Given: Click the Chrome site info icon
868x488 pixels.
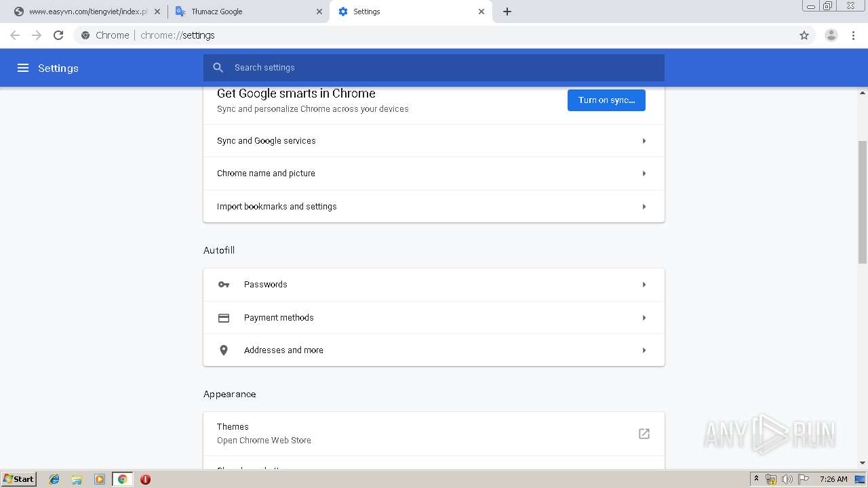Looking at the screenshot, I should point(85,35).
